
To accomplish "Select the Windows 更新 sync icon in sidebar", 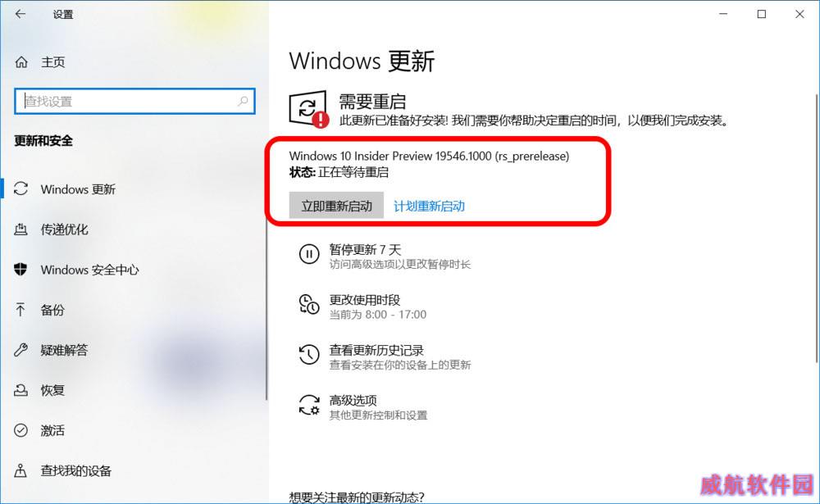I will (21, 188).
